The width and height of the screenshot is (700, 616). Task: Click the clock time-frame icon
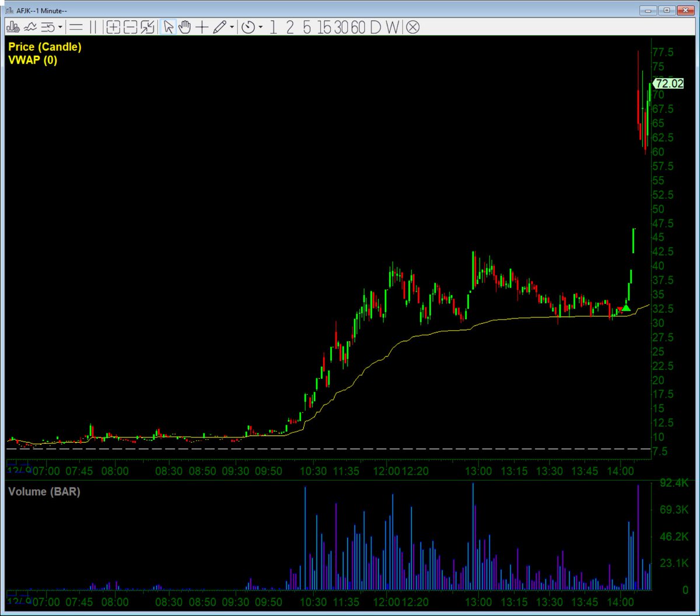point(249,27)
